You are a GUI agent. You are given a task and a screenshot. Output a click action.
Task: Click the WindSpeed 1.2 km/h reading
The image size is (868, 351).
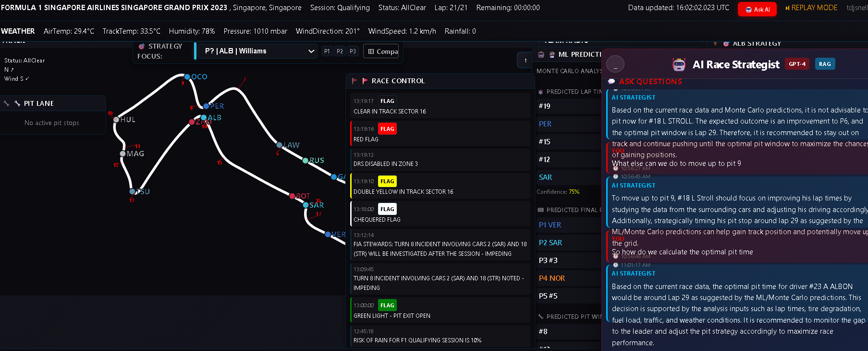(402, 31)
